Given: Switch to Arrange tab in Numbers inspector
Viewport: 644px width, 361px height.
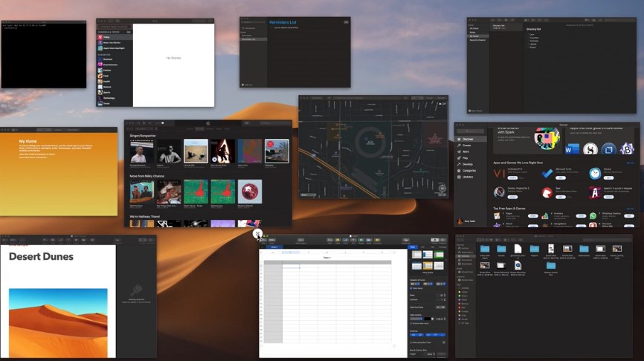Looking at the screenshot, I should [442, 247].
